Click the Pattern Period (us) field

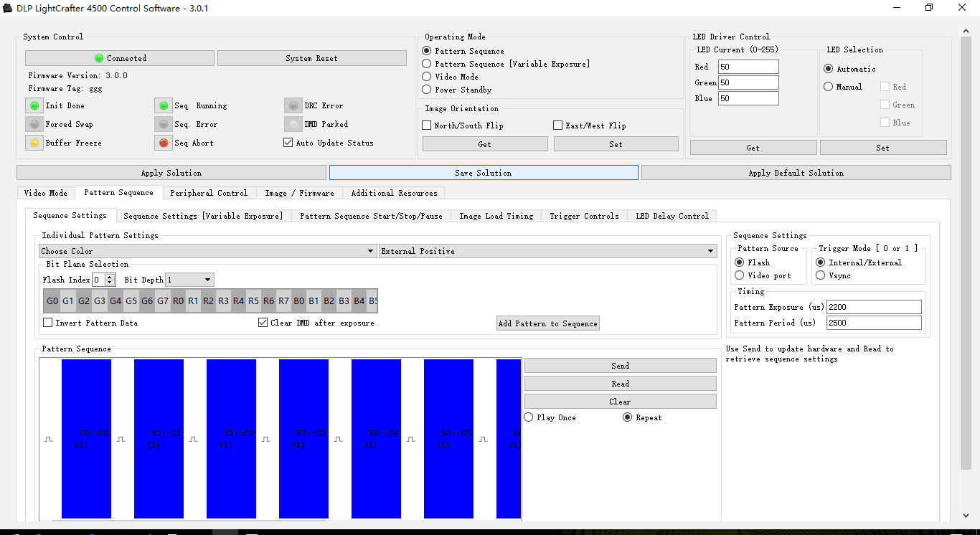click(874, 323)
